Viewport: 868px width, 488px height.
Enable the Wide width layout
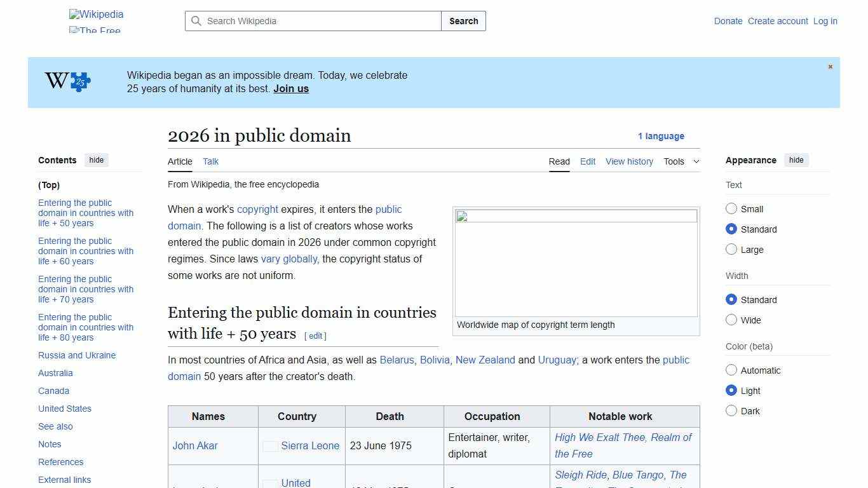[731, 320]
